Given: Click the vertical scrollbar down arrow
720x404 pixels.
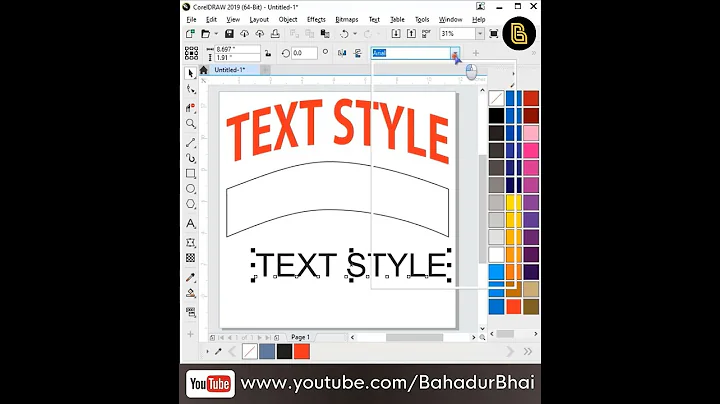Looking at the screenshot, I should pyautogui.click(x=482, y=328).
